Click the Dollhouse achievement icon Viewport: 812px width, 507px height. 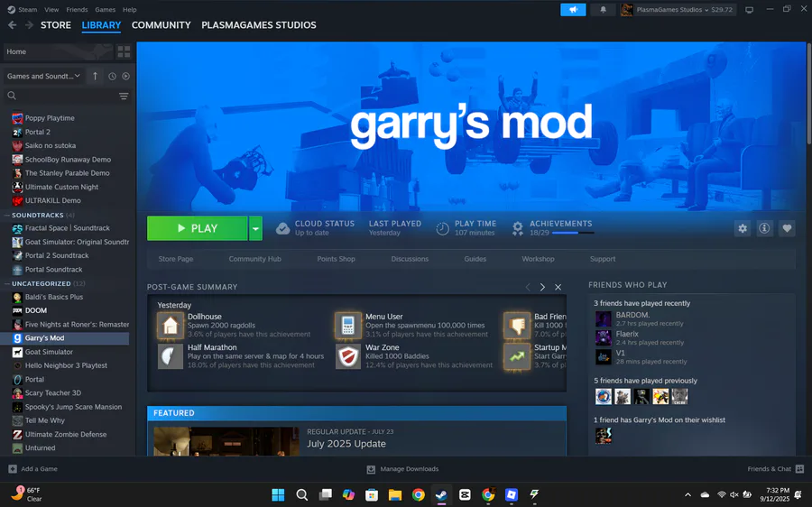(x=171, y=326)
